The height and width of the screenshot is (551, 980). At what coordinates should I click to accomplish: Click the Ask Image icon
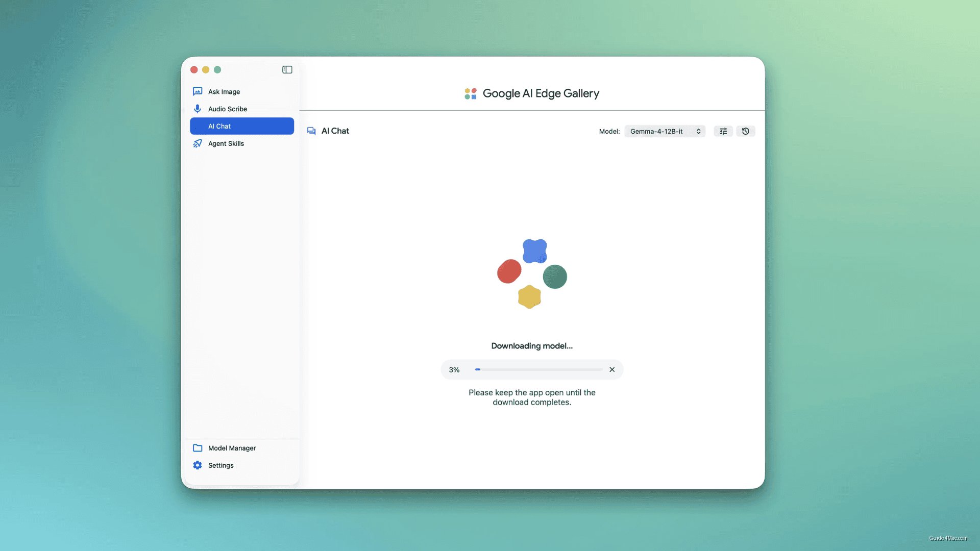point(198,92)
